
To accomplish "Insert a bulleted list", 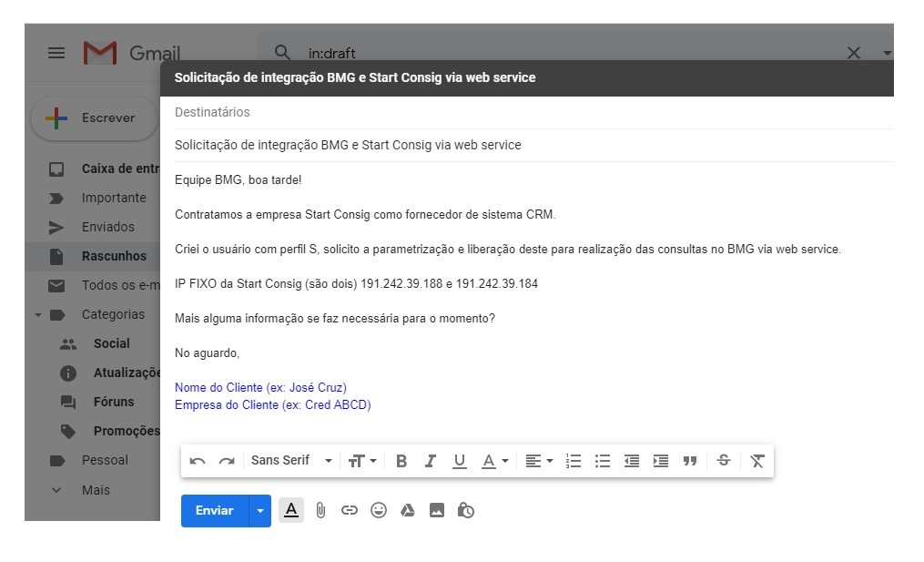I will [603, 461].
